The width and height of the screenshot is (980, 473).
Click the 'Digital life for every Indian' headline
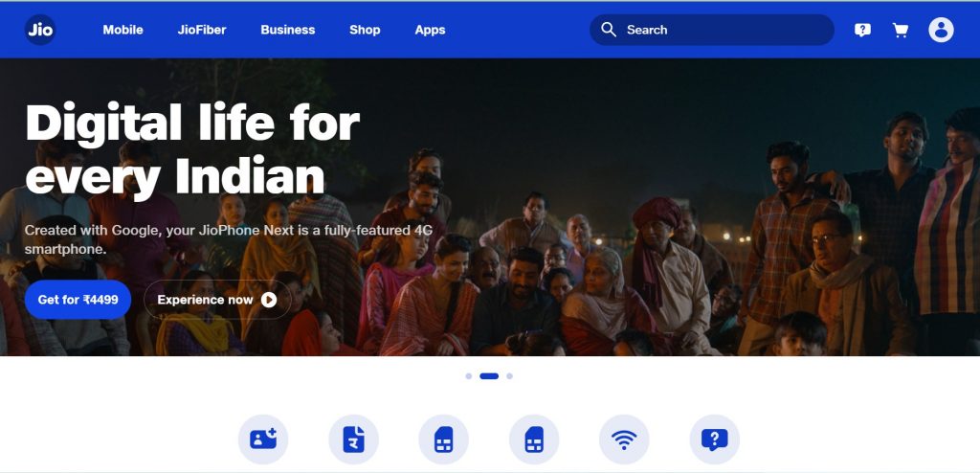[192, 149]
